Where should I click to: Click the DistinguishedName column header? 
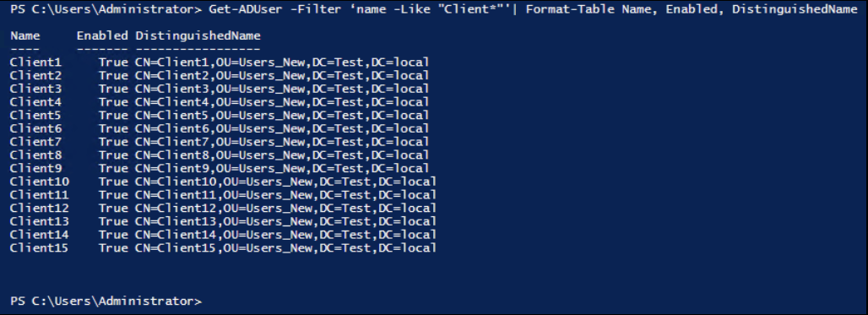click(x=198, y=36)
